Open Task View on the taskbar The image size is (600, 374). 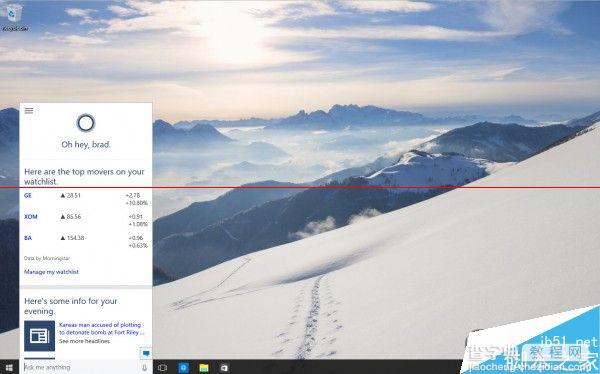pyautogui.click(x=162, y=367)
